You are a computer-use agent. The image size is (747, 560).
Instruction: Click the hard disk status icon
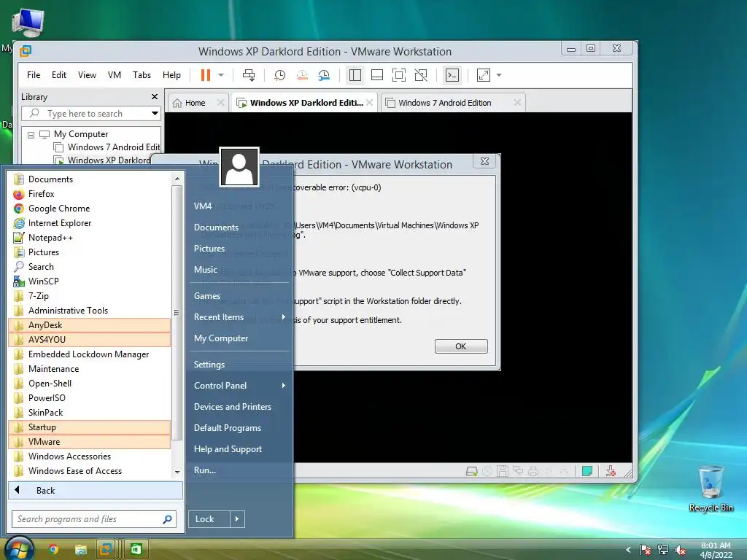472,472
